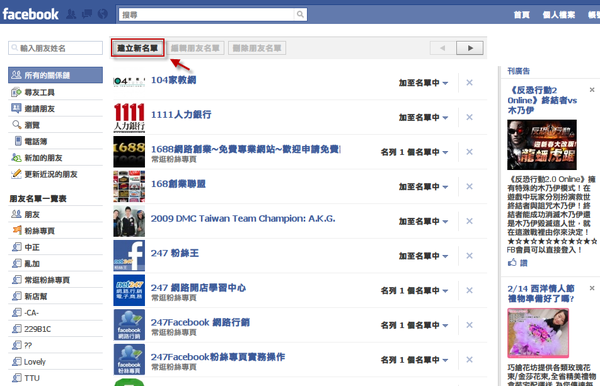Open 2009 DMC Taiwan Team Champion link
This screenshot has width=600, height=386.
point(243,218)
